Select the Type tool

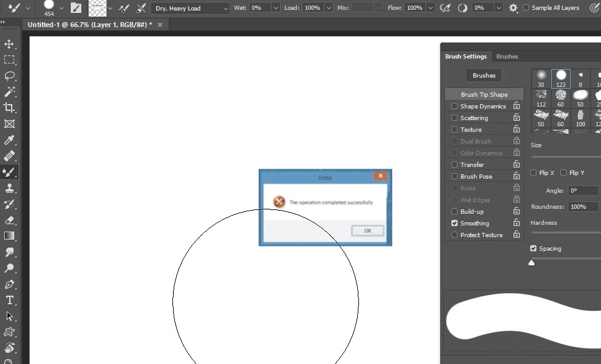pos(9,300)
